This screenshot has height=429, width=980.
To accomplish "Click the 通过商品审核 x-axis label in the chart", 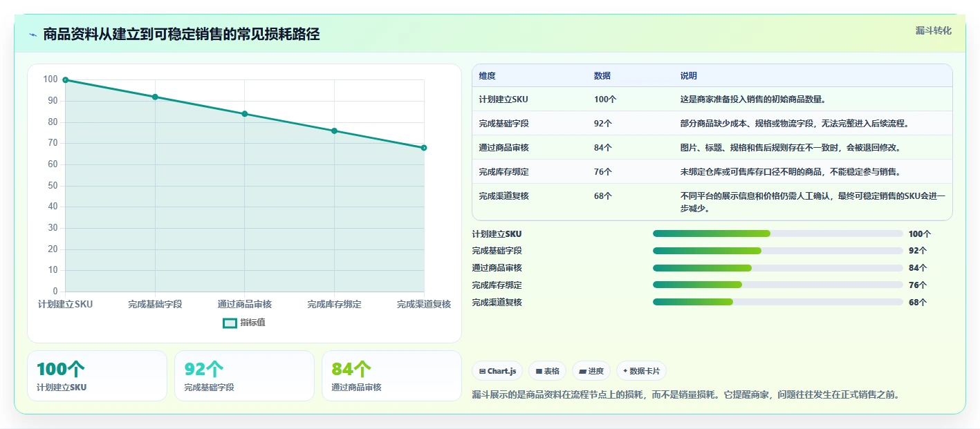I will 245,305.
